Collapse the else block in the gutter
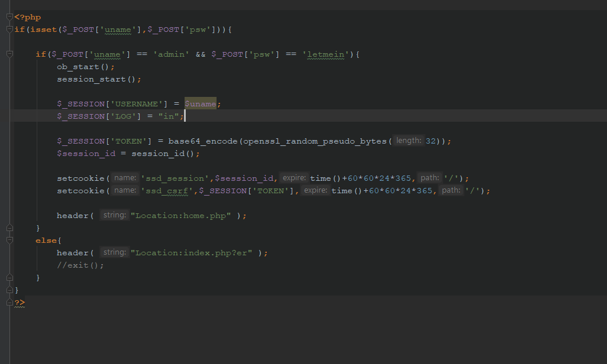Viewport: 607px width, 364px height. coord(9,240)
